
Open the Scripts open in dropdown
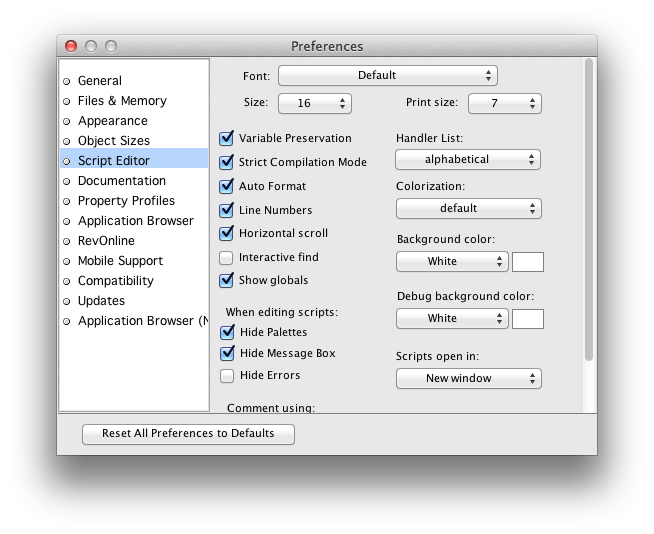468,379
